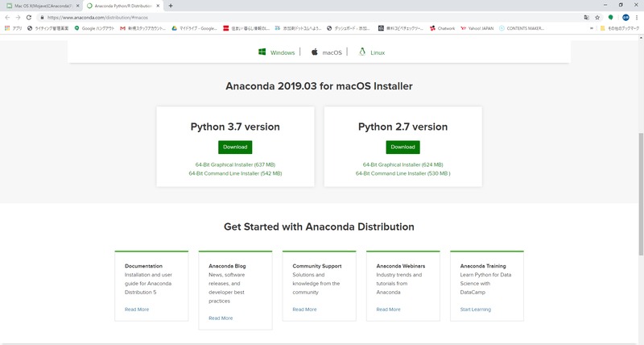Open the Yahoo! JAPAN bookmark
The image size is (644, 345).
click(x=477, y=28)
